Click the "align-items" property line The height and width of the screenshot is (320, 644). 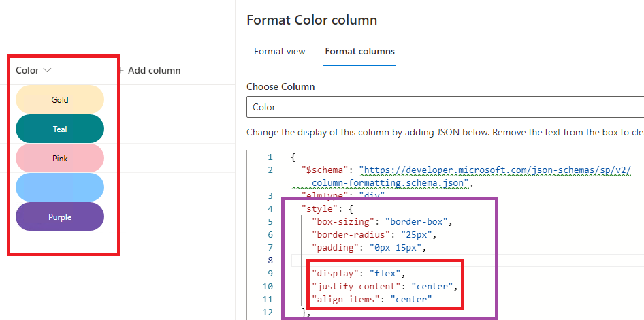371,299
